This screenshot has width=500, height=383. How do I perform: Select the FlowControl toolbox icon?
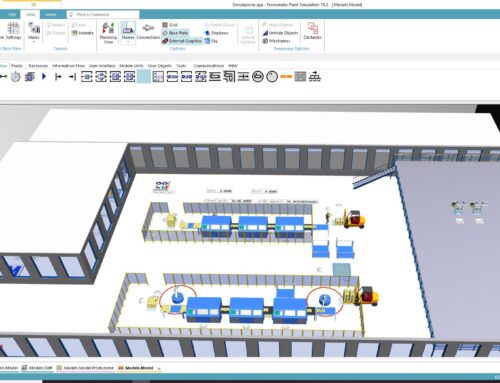[315, 77]
